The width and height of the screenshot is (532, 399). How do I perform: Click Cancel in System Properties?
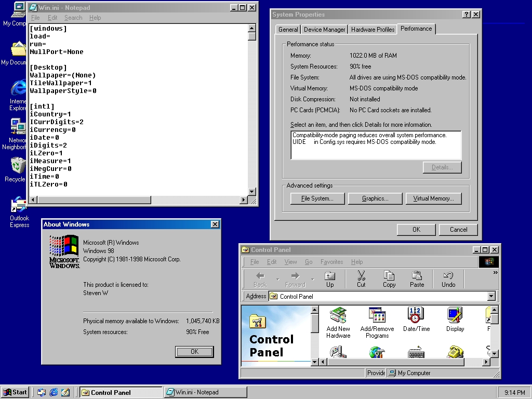(458, 230)
